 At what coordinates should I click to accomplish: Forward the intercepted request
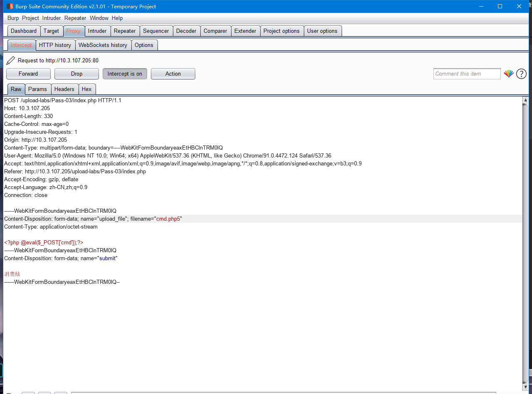point(28,74)
